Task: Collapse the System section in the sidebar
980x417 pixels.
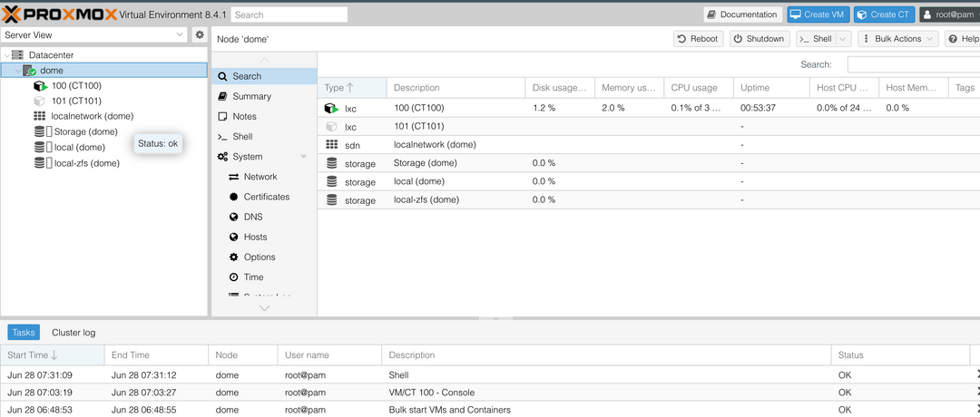Action: tap(304, 157)
